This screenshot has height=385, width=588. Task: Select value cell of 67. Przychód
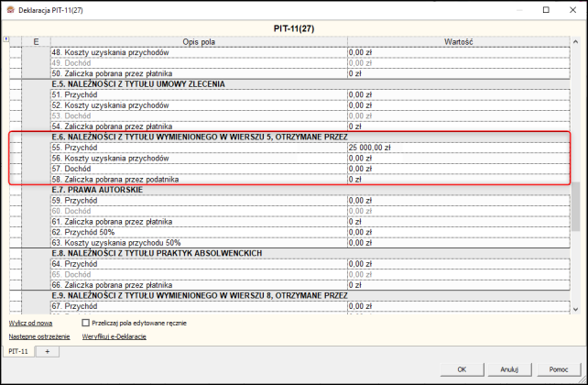point(458,306)
